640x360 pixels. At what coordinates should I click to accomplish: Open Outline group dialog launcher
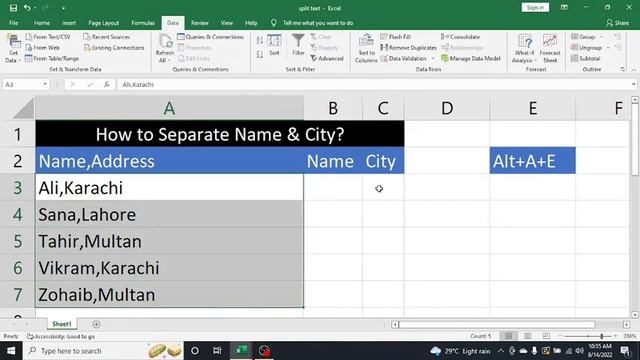622,69
